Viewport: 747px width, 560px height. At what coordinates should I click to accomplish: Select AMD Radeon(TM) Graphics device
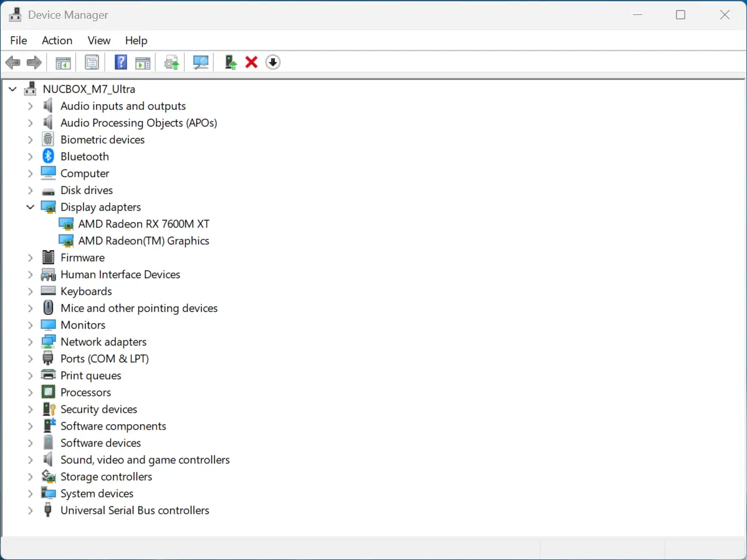click(x=143, y=241)
